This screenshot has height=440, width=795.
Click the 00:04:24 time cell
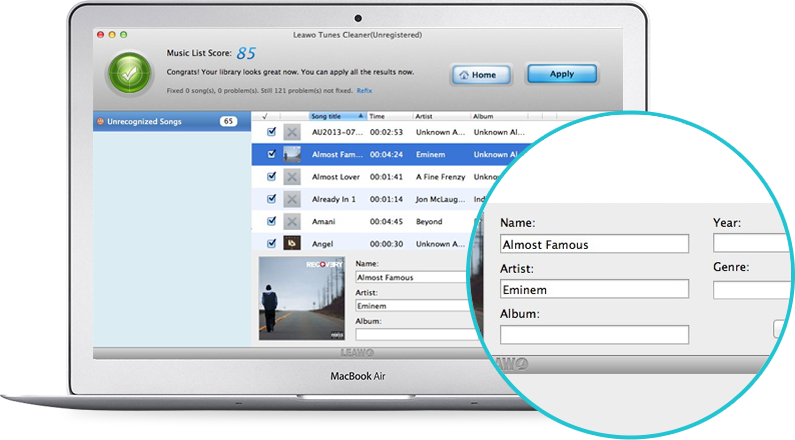tap(386, 155)
